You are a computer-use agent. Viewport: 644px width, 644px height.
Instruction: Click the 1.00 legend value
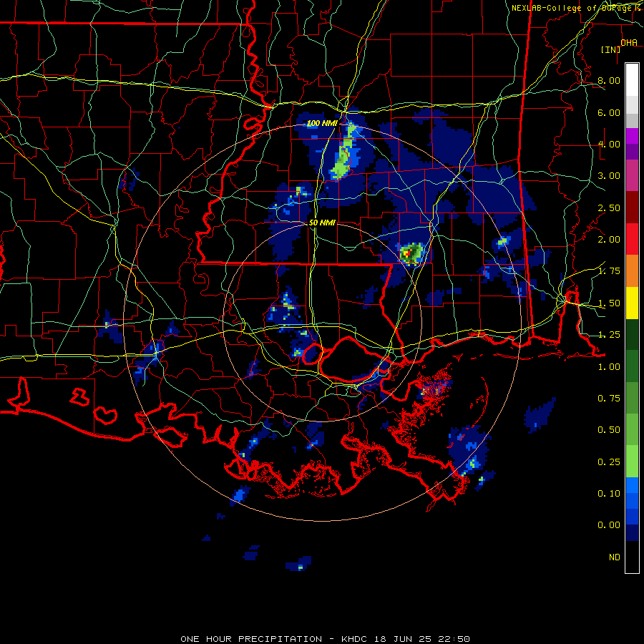coord(609,367)
